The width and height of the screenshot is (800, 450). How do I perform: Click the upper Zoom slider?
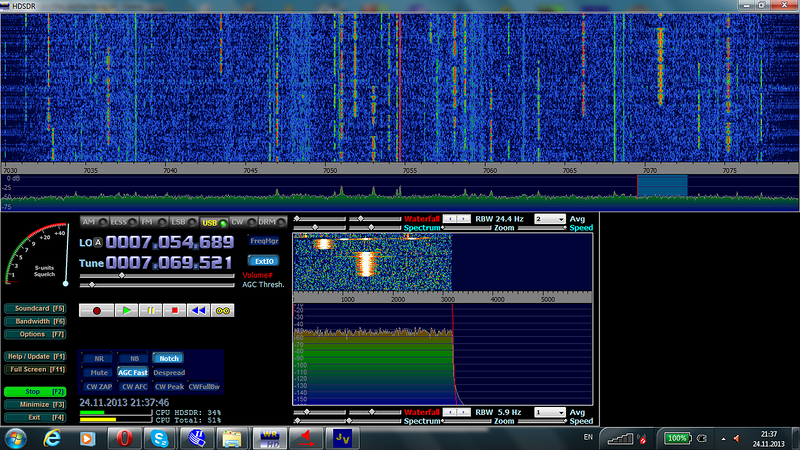coord(467,228)
